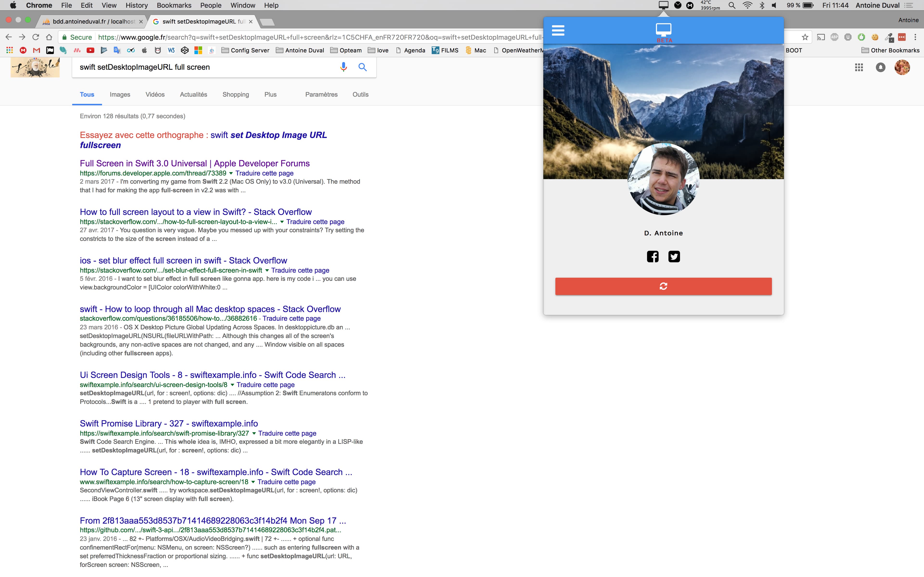Open the W3C bookmark icon
924x577 pixels.
pos(171,50)
